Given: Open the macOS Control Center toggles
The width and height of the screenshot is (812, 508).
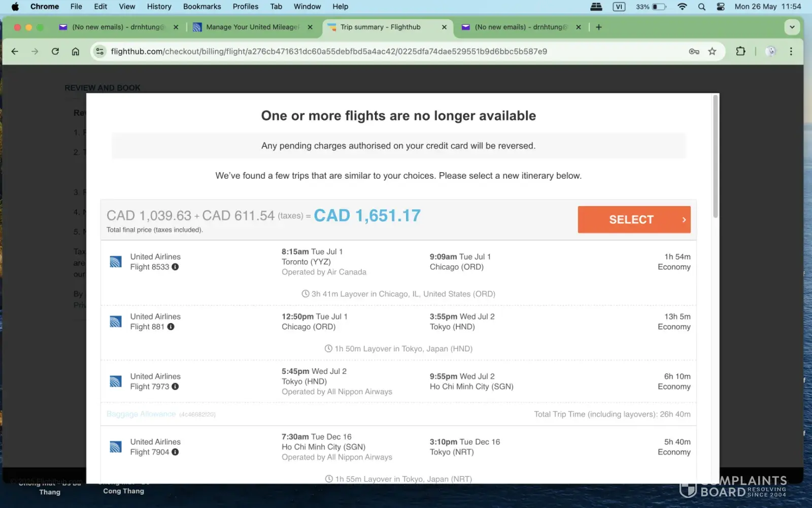Looking at the screenshot, I should [721, 7].
